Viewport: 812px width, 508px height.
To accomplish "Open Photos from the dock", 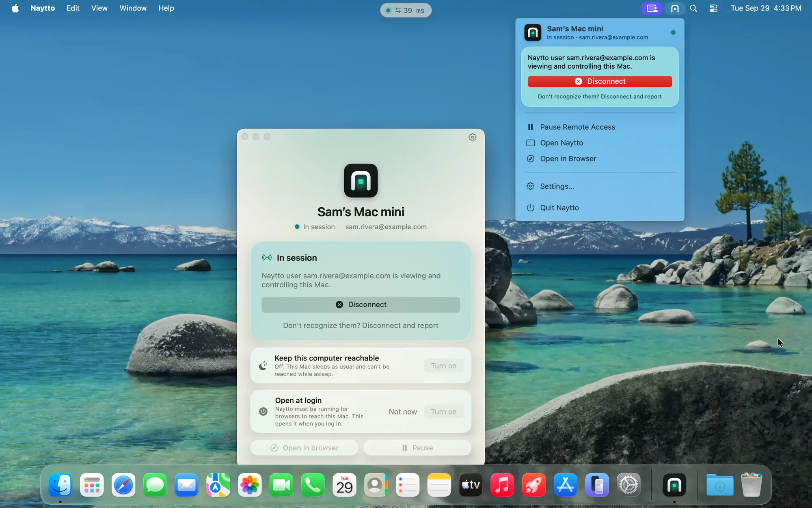I will (x=250, y=485).
